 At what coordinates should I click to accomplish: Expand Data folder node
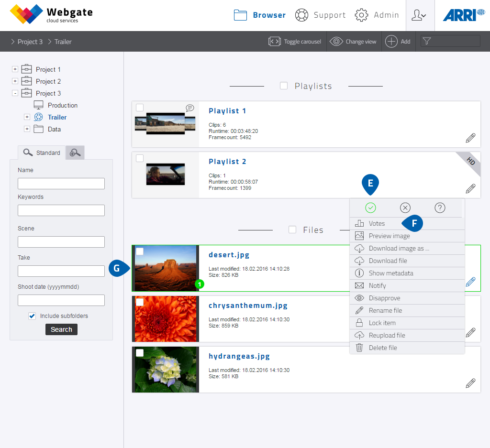coord(27,129)
